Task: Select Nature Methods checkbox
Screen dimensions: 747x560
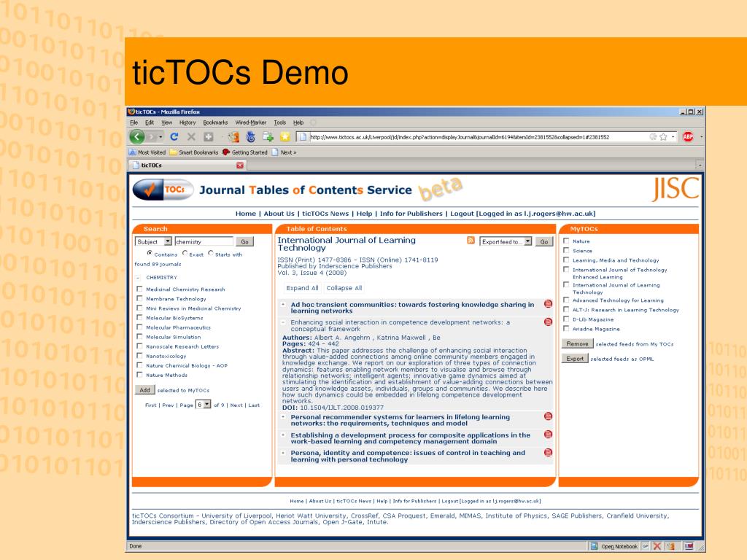Action: [x=139, y=374]
